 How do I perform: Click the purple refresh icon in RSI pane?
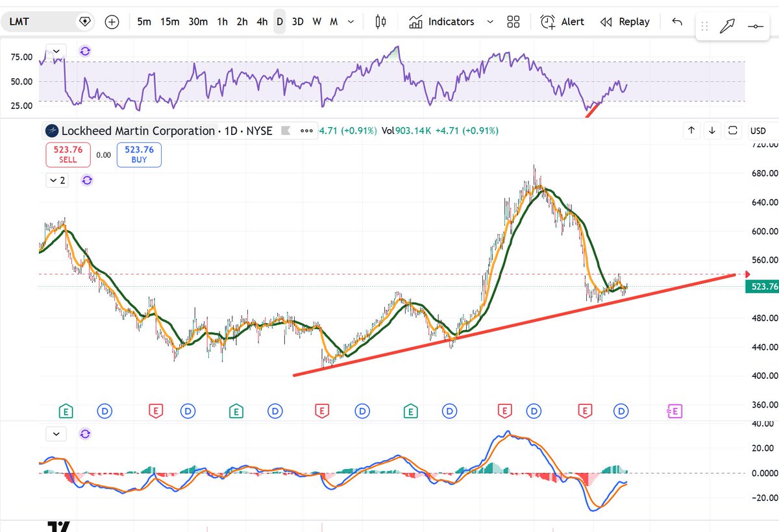85,51
